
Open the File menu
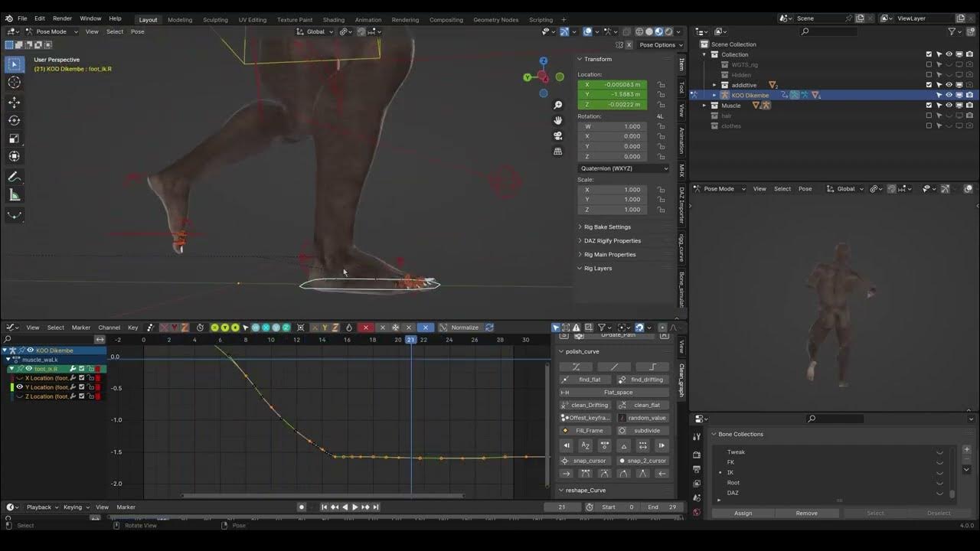pyautogui.click(x=22, y=18)
